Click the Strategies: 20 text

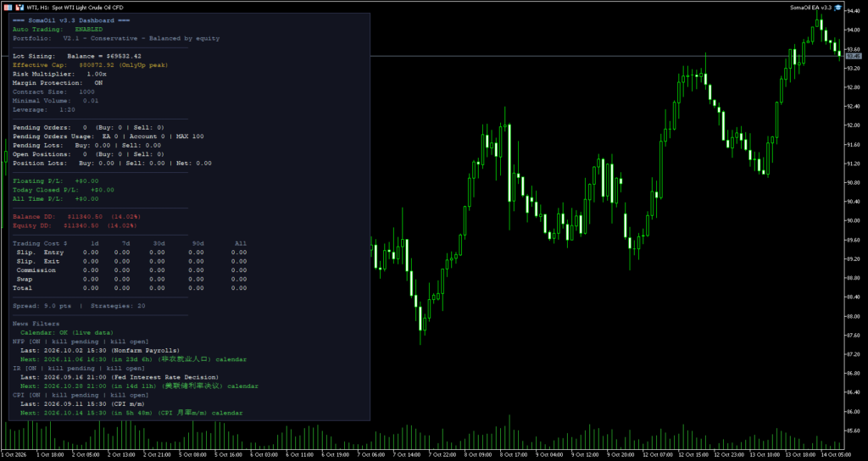pyautogui.click(x=119, y=305)
